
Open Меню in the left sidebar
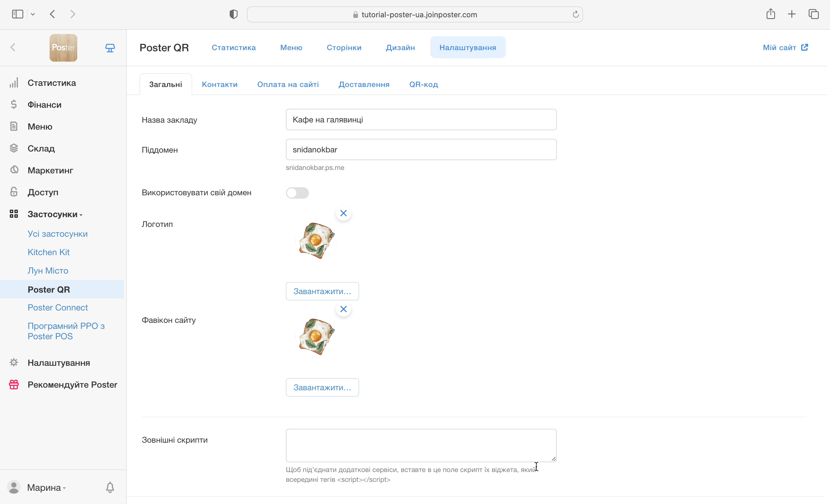click(40, 127)
